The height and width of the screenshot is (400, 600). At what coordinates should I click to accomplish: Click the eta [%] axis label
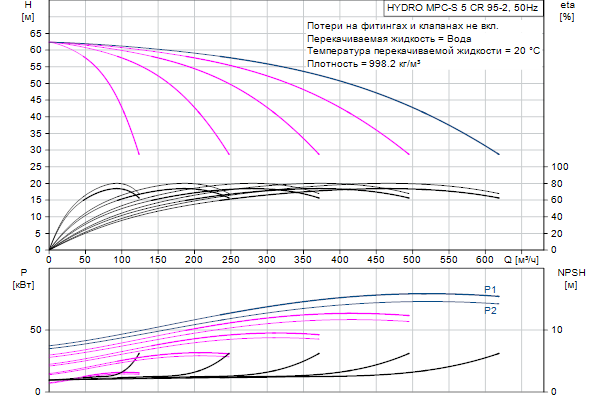pyautogui.click(x=567, y=12)
